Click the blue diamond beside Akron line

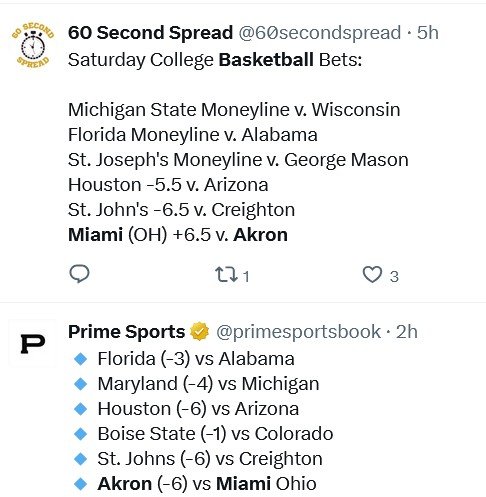(x=80, y=484)
